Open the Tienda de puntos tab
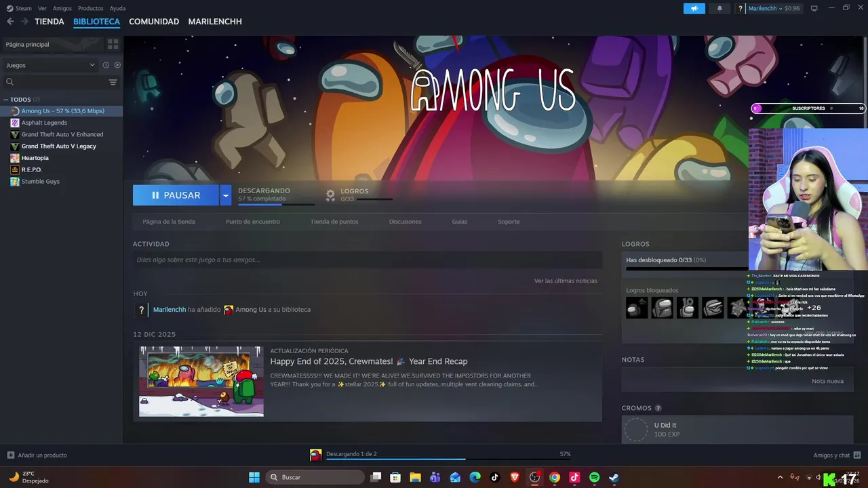 (x=334, y=222)
